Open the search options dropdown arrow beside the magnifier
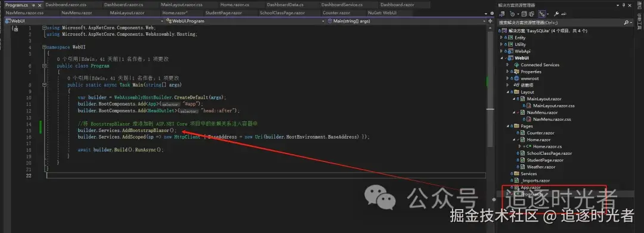The width and height of the screenshot is (644, 233). (631, 23)
